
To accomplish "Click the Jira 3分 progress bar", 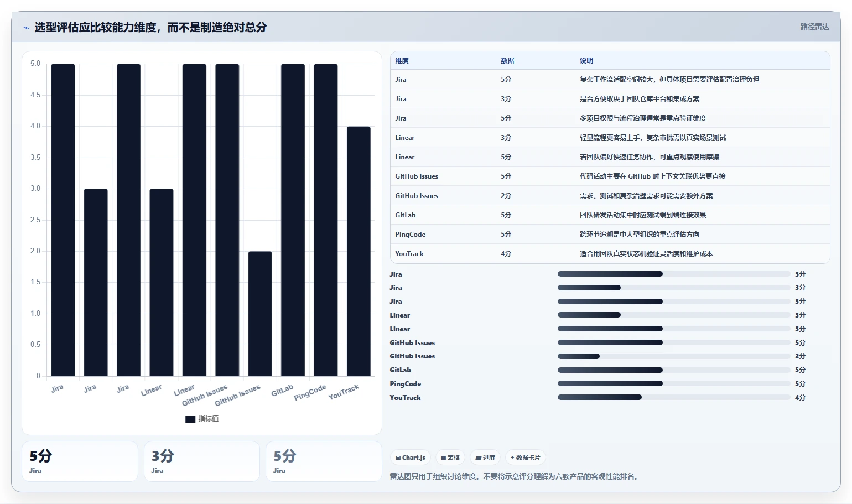I will coord(674,288).
